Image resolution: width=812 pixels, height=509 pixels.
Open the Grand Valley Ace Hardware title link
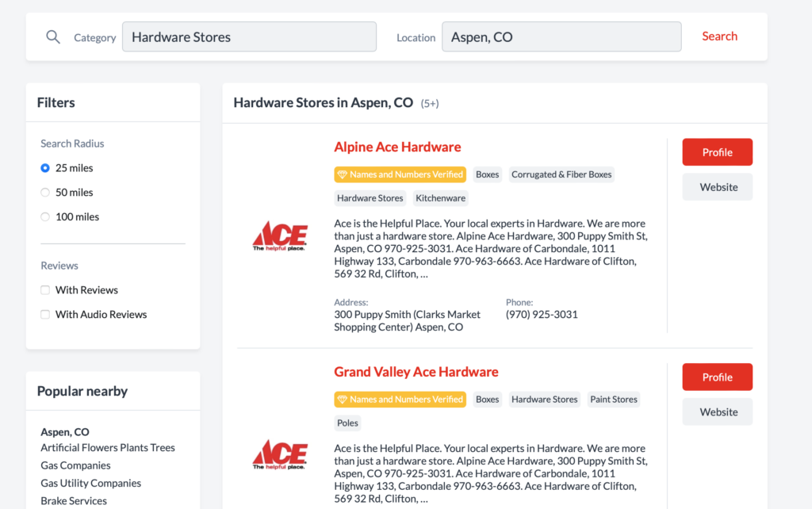[416, 372]
